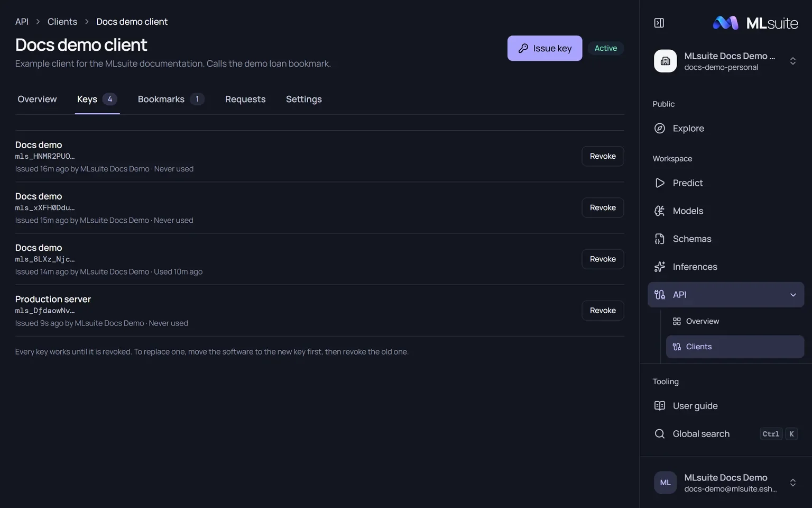Click the Ctrl shortcut key badge
Viewport: 812px width, 508px height.
(771, 434)
